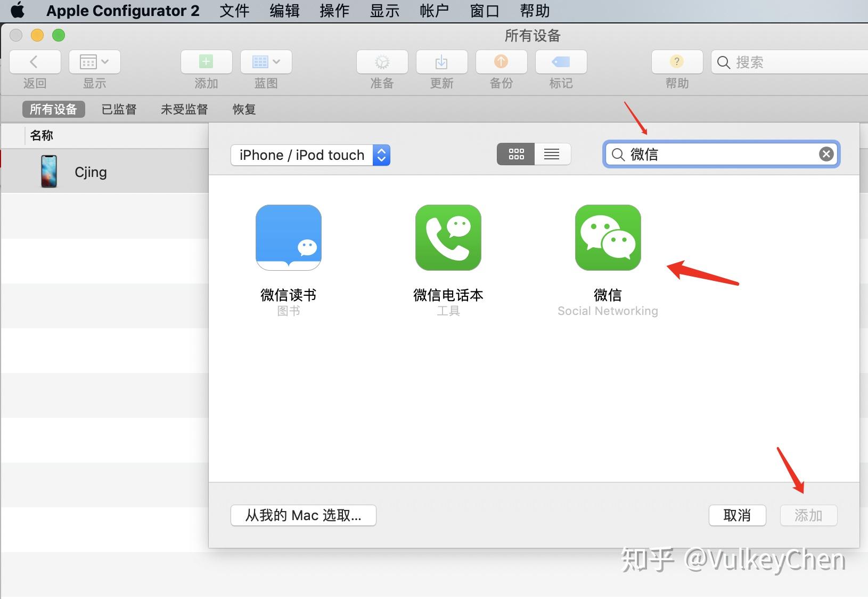Select the 微信 WeChat app icon
The image size is (868, 599).
coord(608,238)
